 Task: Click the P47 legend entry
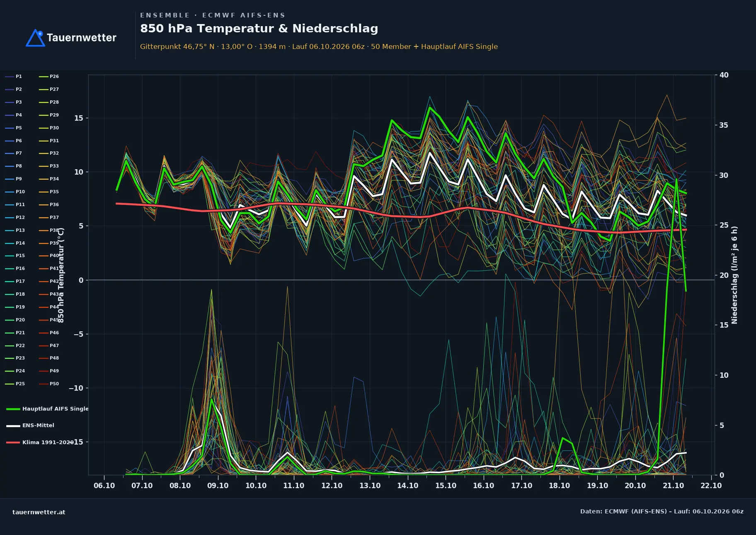[x=49, y=345]
